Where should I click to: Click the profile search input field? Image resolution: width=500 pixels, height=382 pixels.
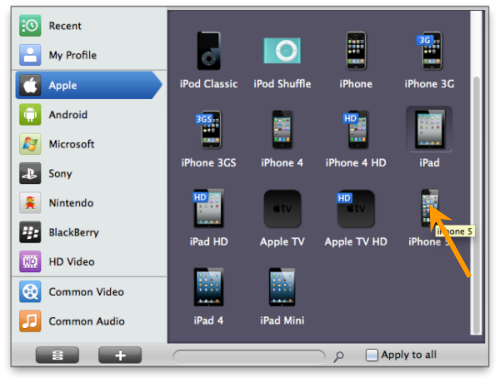(x=249, y=356)
